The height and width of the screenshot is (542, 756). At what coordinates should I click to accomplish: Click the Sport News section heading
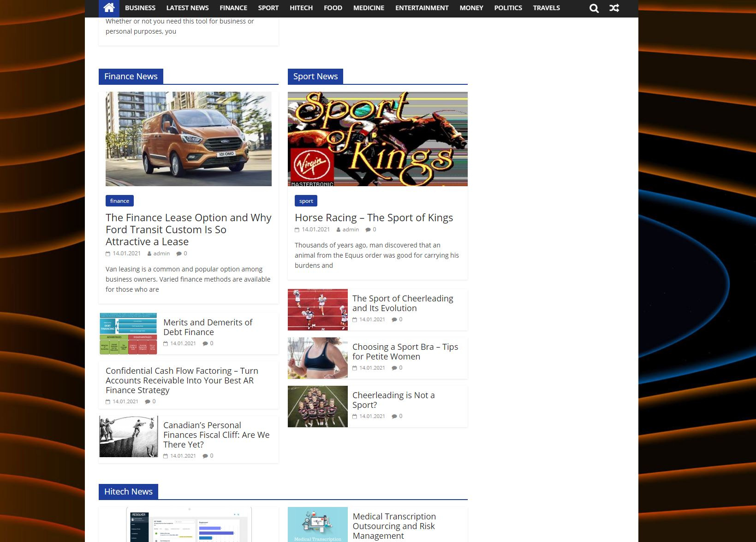[315, 77]
